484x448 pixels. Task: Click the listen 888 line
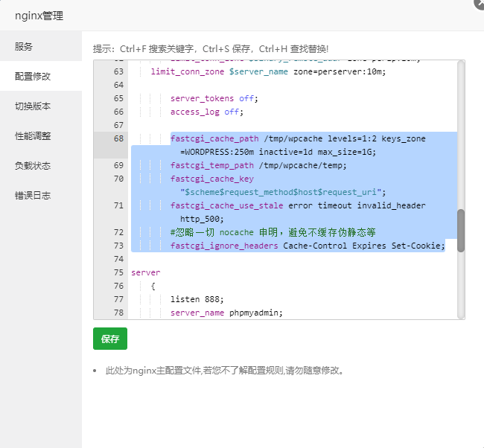pos(186,299)
